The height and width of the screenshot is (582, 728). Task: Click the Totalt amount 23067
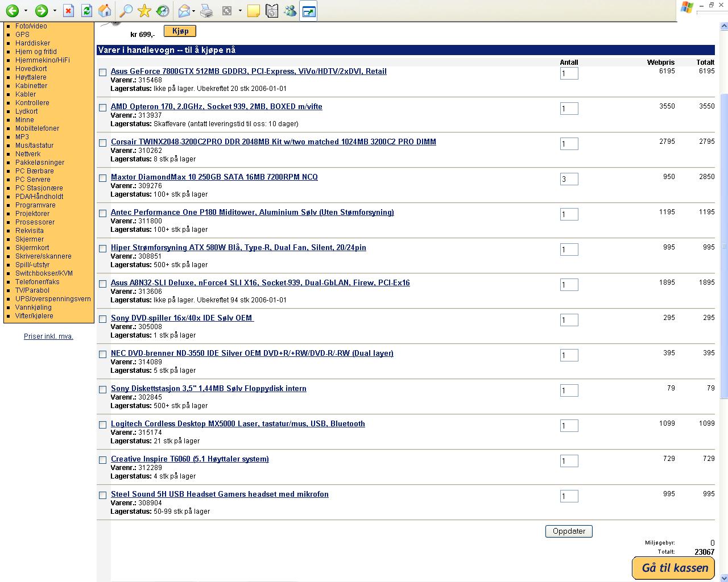[704, 552]
